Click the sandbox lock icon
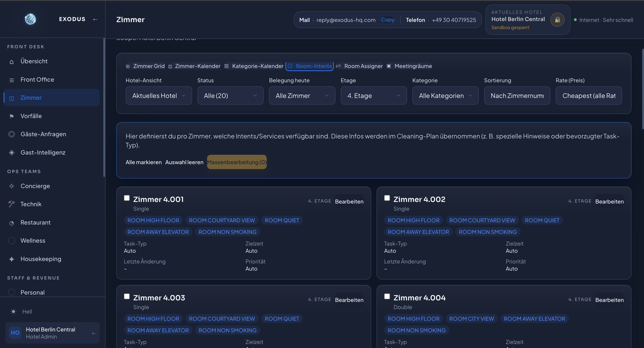This screenshot has width=644, height=348. (557, 19)
